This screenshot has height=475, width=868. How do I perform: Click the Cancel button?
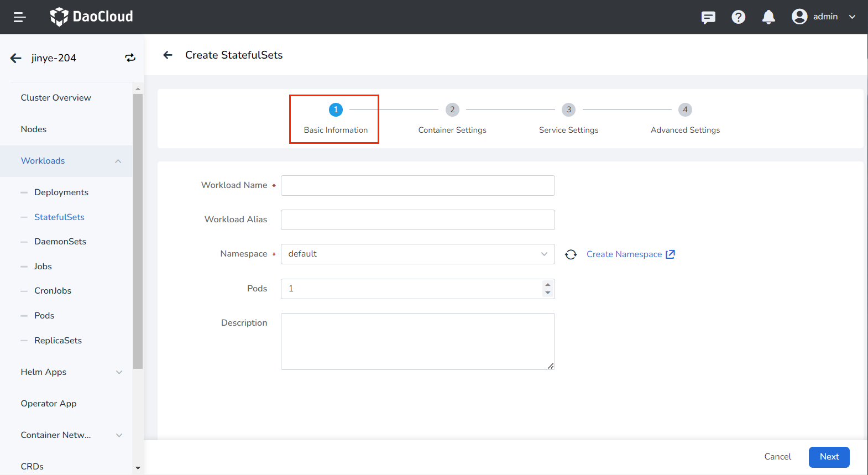pyautogui.click(x=777, y=457)
